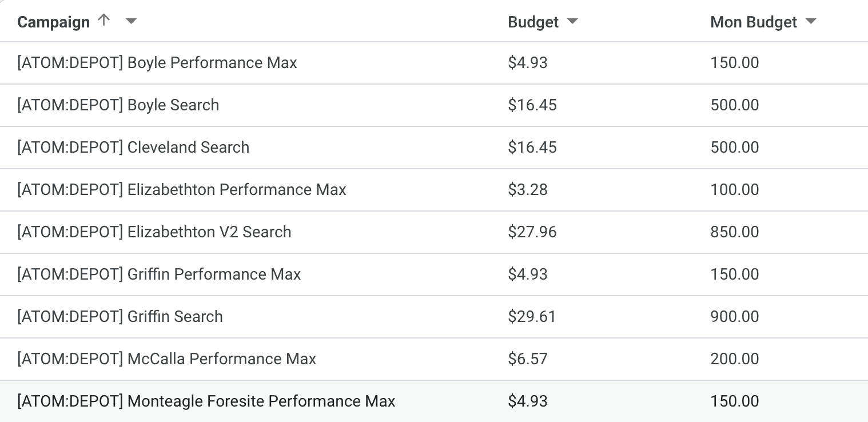Click the ascending sort arrow beside Campaign
This screenshot has width=868, height=422.
tap(103, 21)
